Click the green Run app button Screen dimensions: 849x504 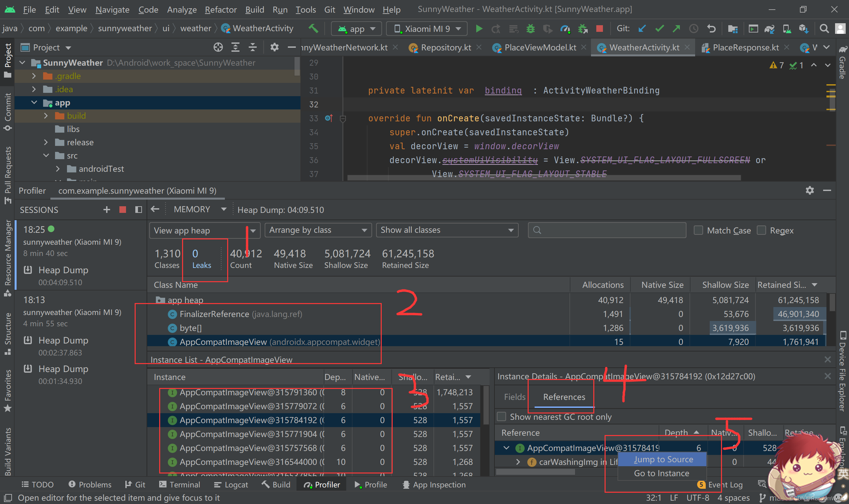479,29
